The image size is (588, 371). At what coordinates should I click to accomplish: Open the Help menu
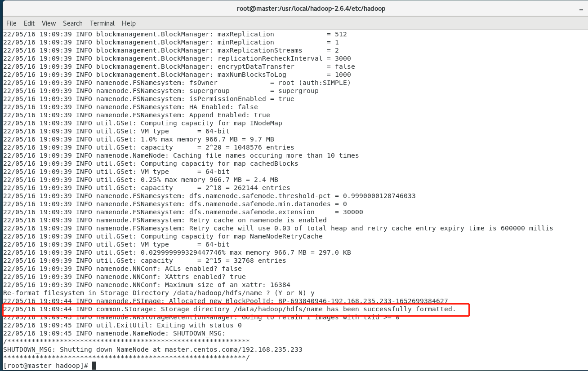coord(129,23)
